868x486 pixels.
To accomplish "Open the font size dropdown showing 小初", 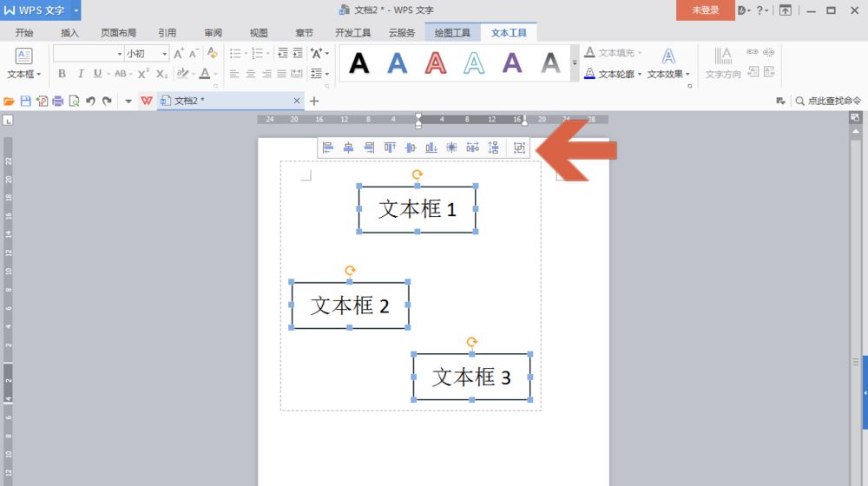I will (164, 54).
